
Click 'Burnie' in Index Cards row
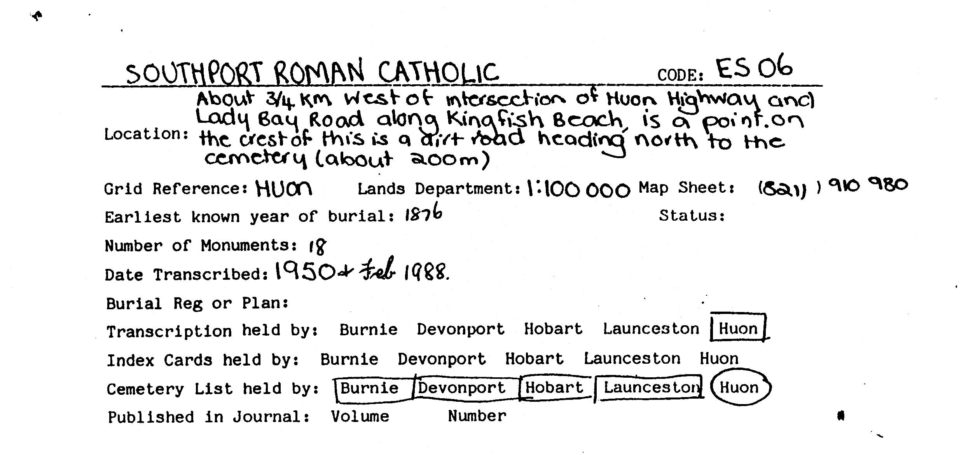349,359
